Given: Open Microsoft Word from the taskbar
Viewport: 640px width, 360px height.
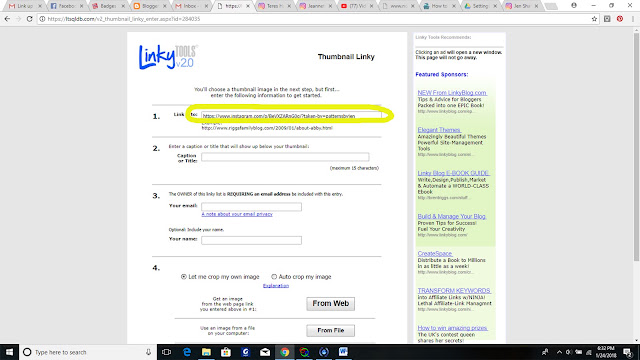Looking at the screenshot, I should [343, 352].
